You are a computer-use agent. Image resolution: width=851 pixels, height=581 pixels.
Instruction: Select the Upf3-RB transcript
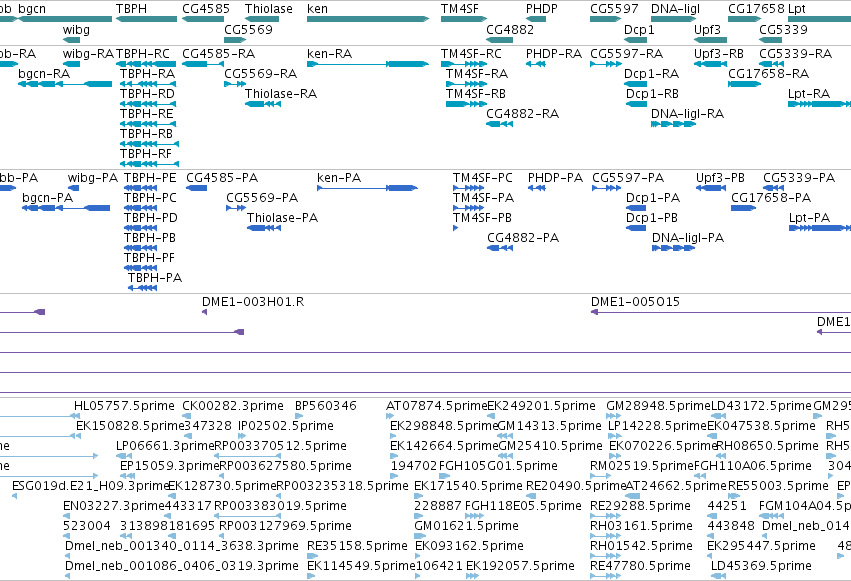tap(710, 64)
